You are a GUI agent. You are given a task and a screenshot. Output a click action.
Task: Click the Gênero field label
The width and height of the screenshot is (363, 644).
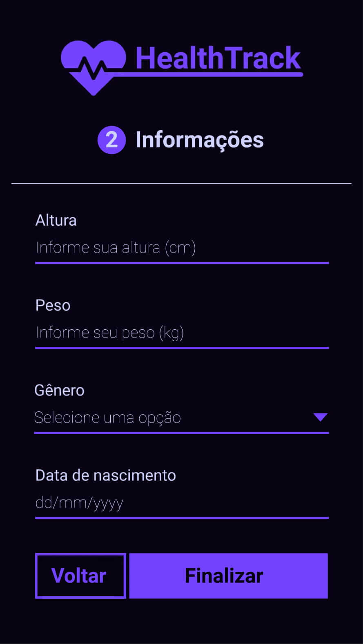pos(60,391)
